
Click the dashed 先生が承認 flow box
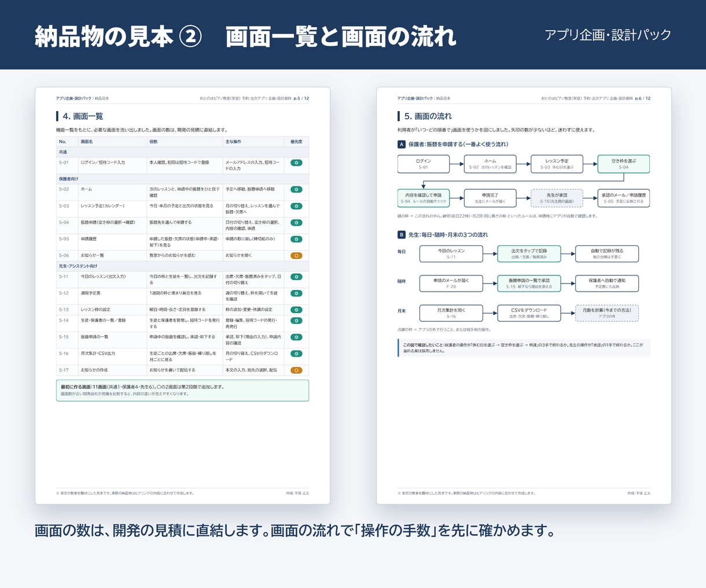click(x=557, y=198)
